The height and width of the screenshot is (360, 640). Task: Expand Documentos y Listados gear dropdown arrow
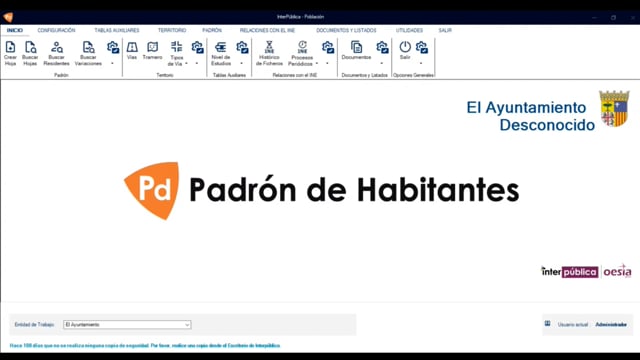tap(382, 63)
